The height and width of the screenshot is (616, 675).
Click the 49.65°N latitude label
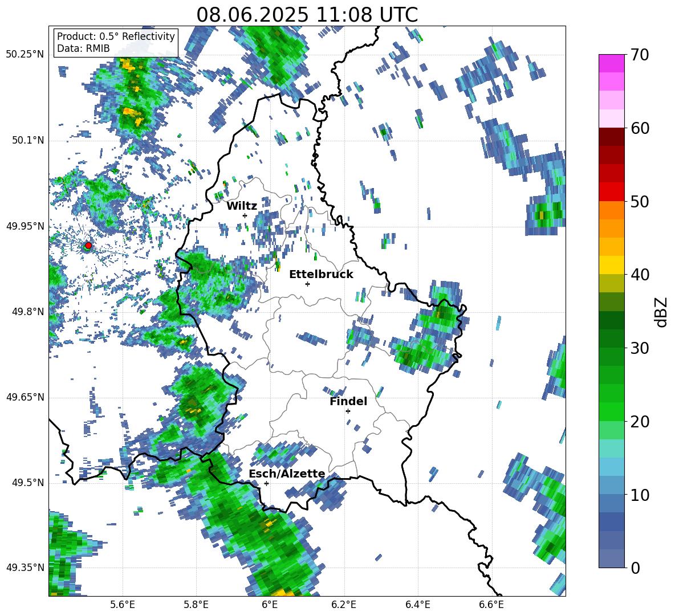click(x=25, y=397)
